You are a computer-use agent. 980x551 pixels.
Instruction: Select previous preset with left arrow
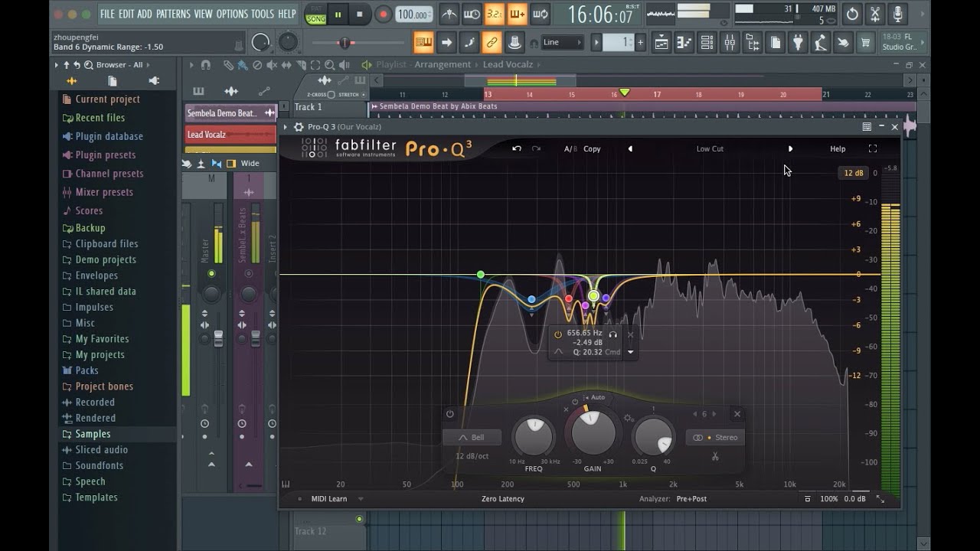(x=630, y=148)
